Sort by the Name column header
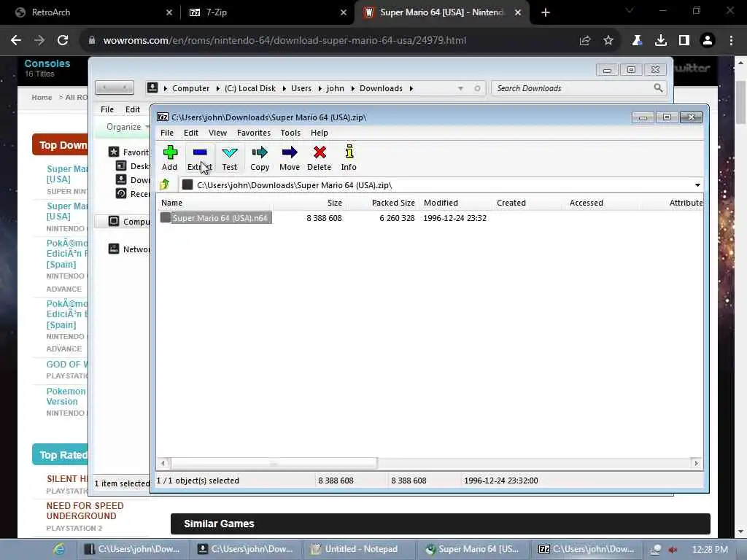747x560 pixels. 216,203
